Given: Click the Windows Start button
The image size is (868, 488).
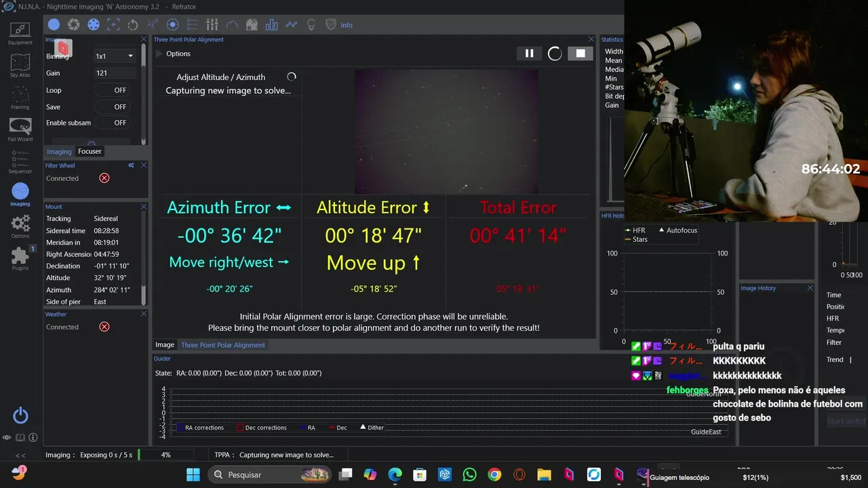Looking at the screenshot, I should [193, 474].
